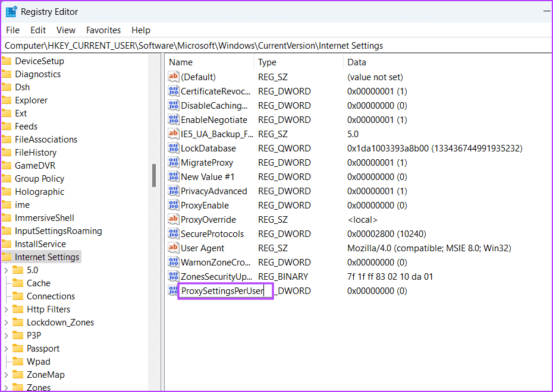Click the folder icon of Passport key
This screenshot has width=553, height=392.
(x=18, y=348)
